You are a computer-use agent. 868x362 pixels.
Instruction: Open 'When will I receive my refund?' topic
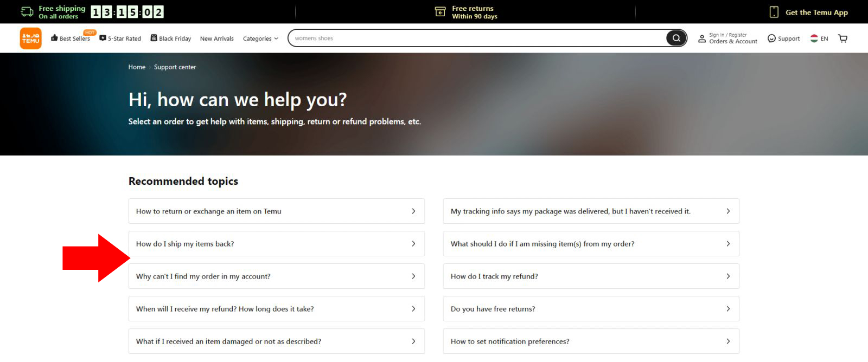click(x=277, y=309)
